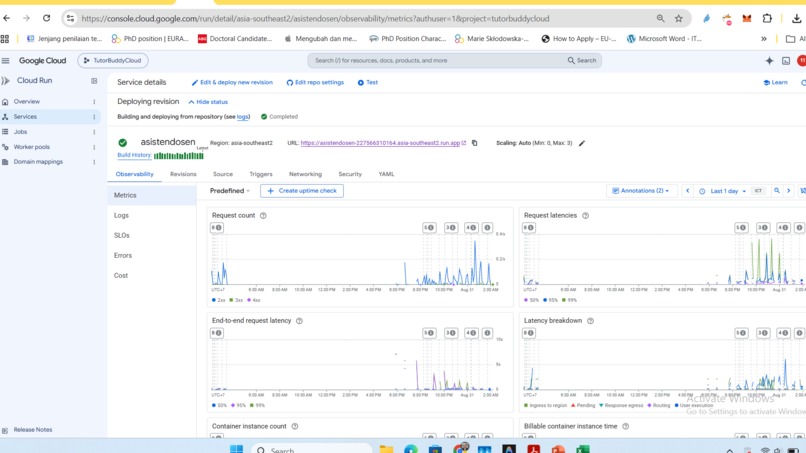Collapse deployment details with Hide status

pos(208,102)
